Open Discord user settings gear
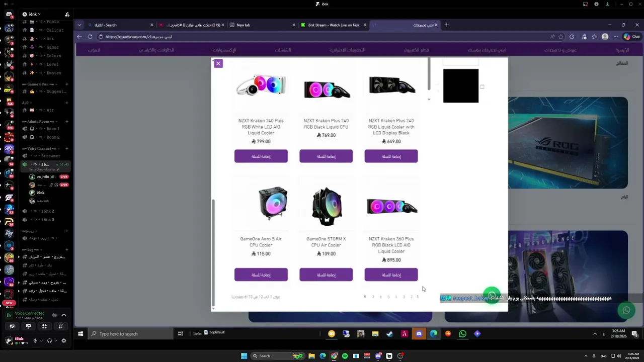The image size is (644, 362). tap(63, 340)
